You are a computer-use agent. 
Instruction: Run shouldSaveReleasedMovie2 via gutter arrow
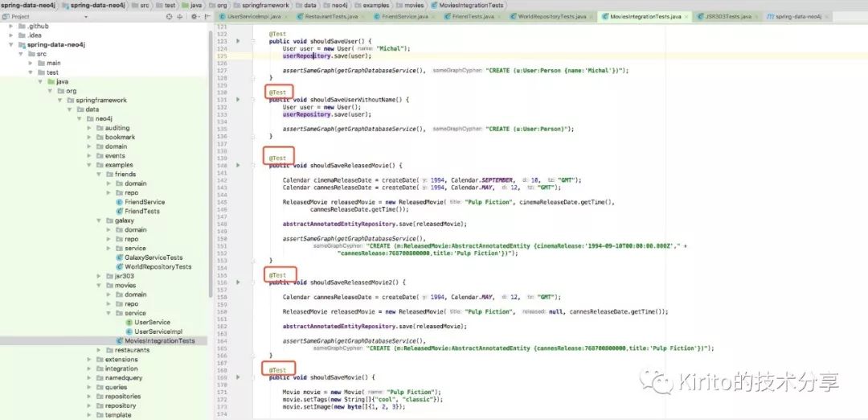(x=238, y=282)
